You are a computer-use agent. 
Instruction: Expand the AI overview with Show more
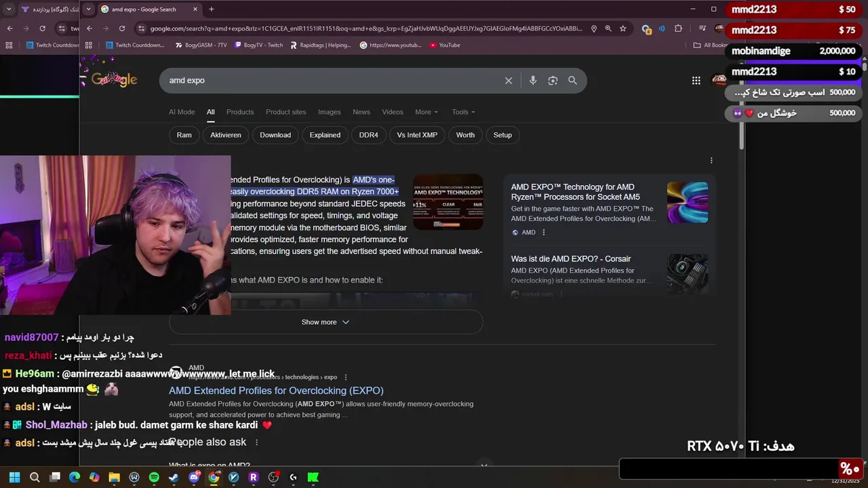pos(325,322)
